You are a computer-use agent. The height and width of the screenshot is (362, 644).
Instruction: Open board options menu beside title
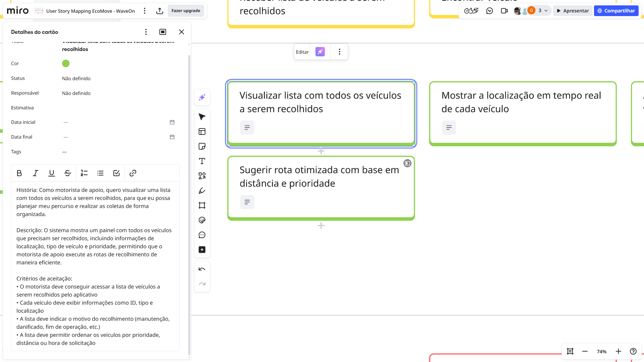(145, 11)
